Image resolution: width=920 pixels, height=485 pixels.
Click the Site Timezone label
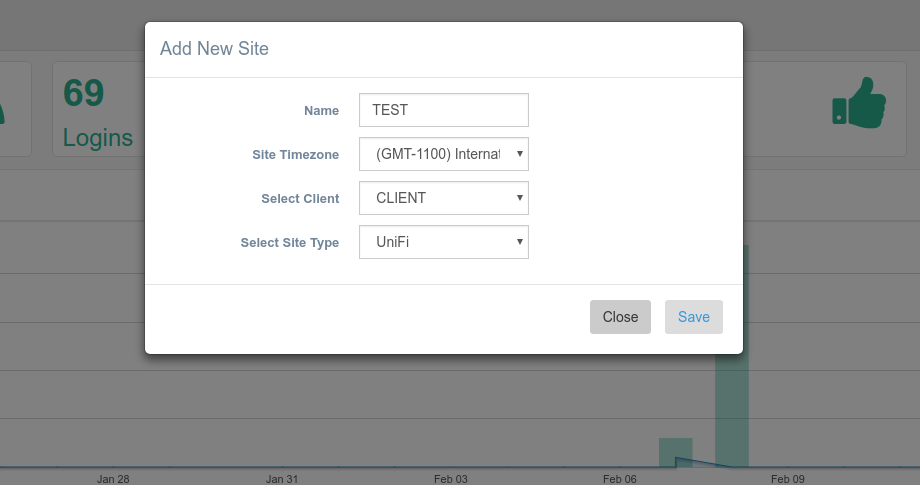click(x=296, y=155)
